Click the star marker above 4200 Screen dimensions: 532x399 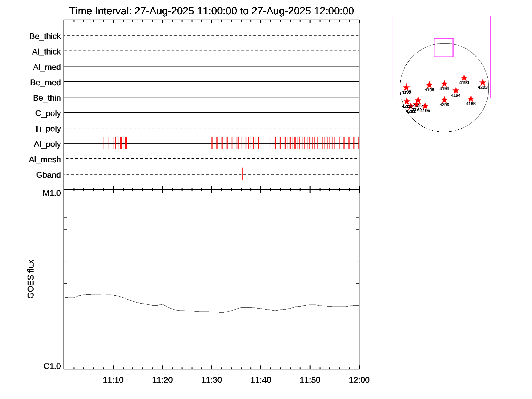[x=445, y=100]
